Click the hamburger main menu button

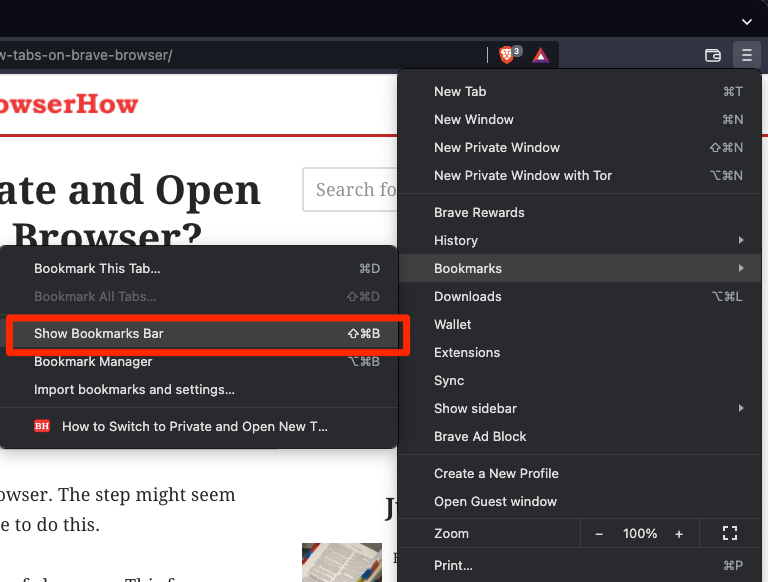click(x=746, y=55)
